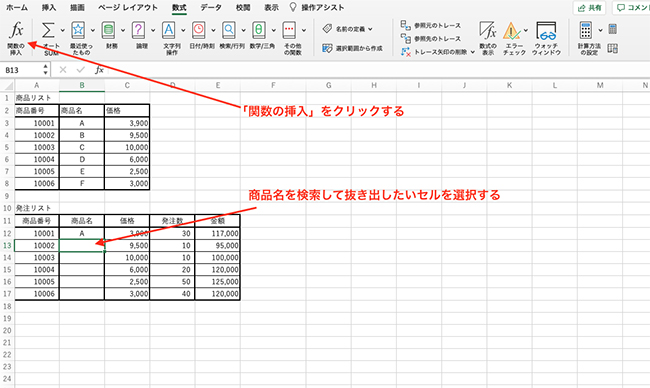Click the コメント comments button
This screenshot has width=650, height=388.
click(x=631, y=8)
